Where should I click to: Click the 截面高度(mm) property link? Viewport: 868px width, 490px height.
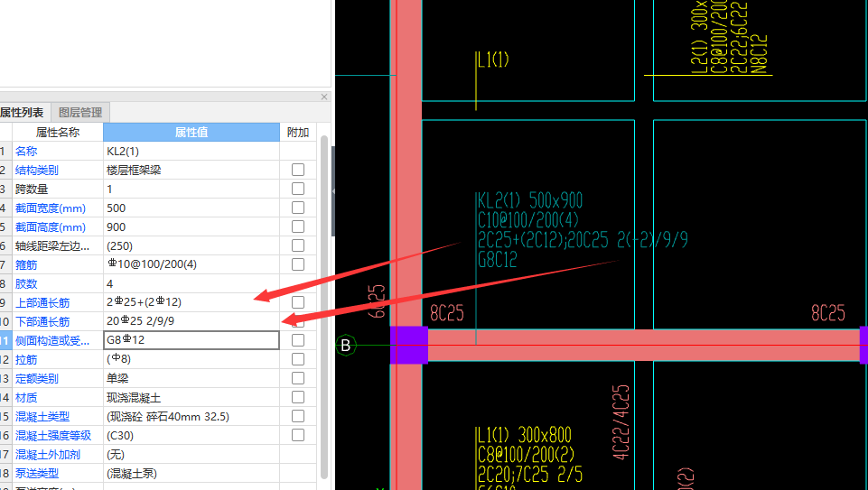[x=51, y=227]
